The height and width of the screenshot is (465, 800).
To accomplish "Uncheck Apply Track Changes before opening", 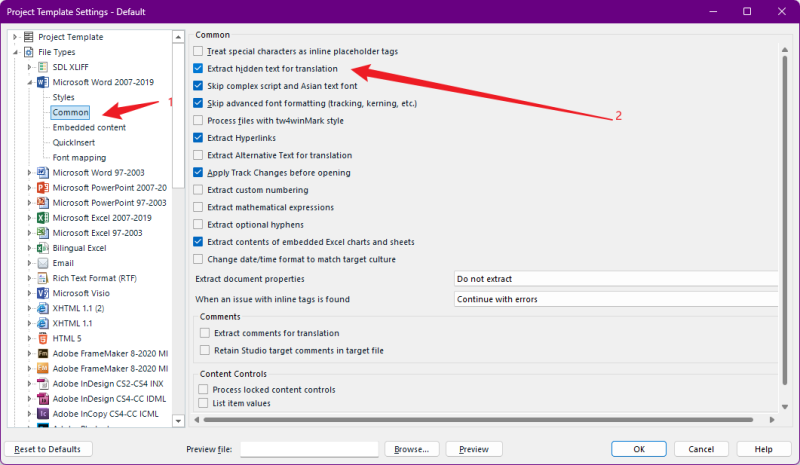I will [x=199, y=172].
